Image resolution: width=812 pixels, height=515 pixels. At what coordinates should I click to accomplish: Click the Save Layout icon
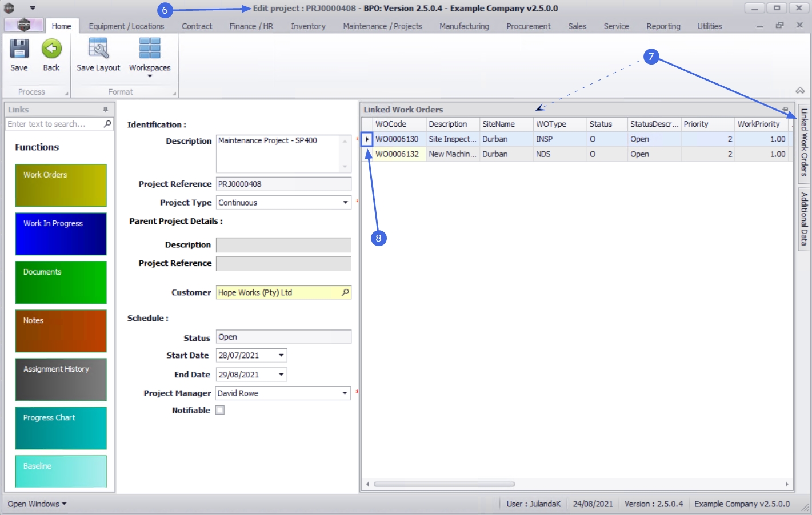tap(98, 49)
